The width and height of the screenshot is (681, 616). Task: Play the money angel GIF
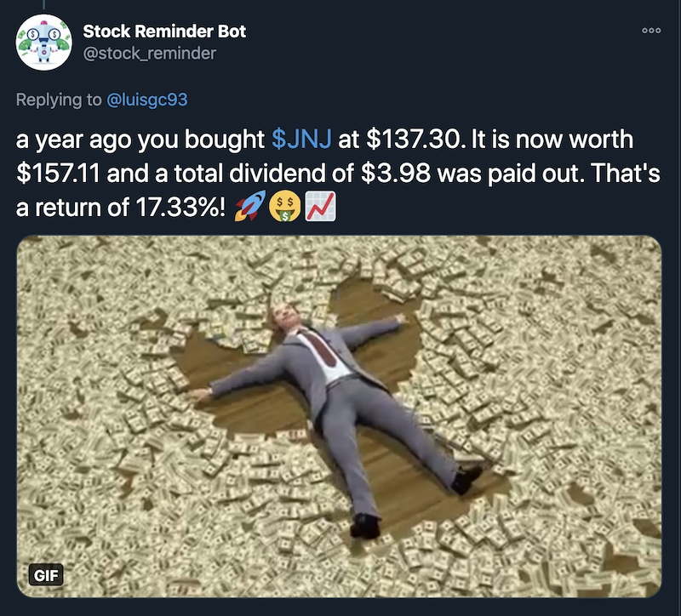[339, 416]
